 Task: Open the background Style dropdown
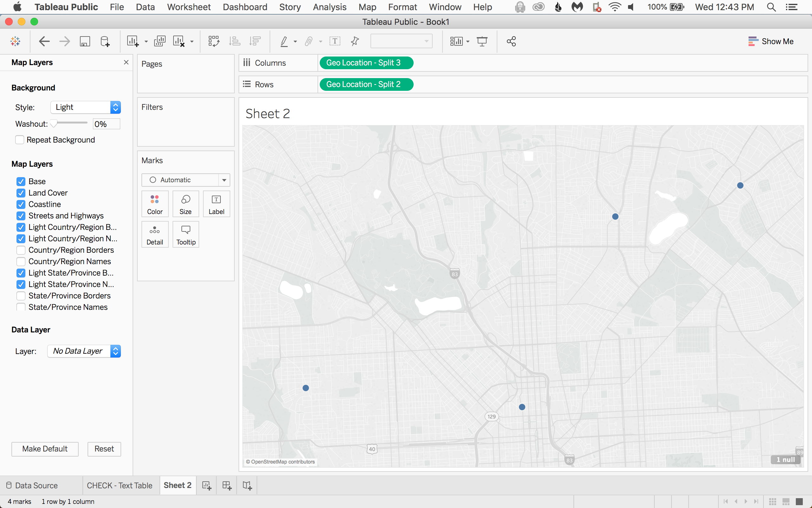[86, 107]
